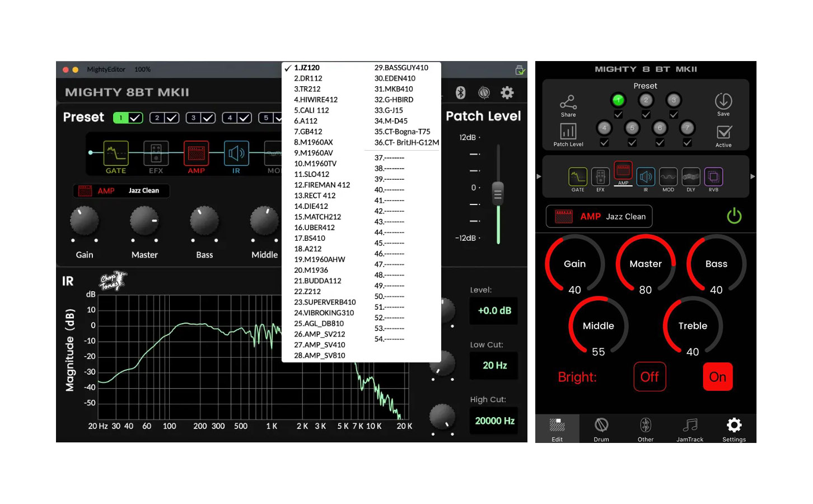This screenshot has height=504, width=813.
Task: Click the Gain knob in MightyEditor
Action: click(85, 221)
